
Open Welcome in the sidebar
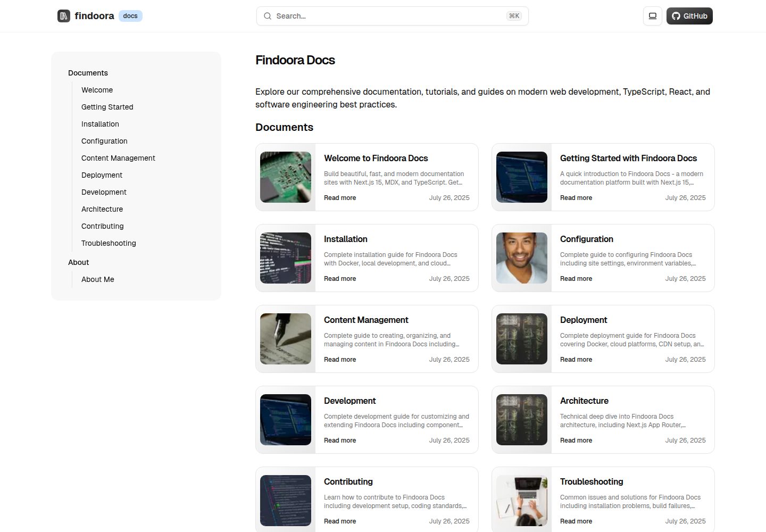point(97,90)
